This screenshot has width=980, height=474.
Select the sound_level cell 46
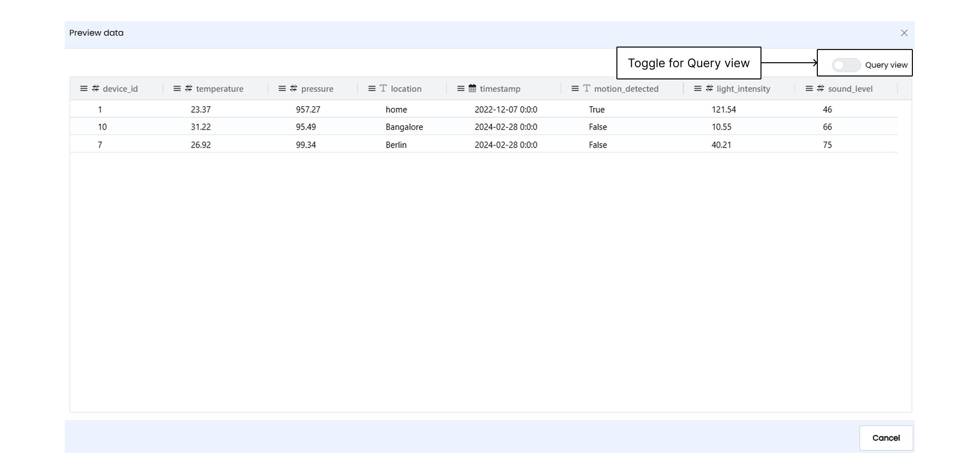pos(828,109)
